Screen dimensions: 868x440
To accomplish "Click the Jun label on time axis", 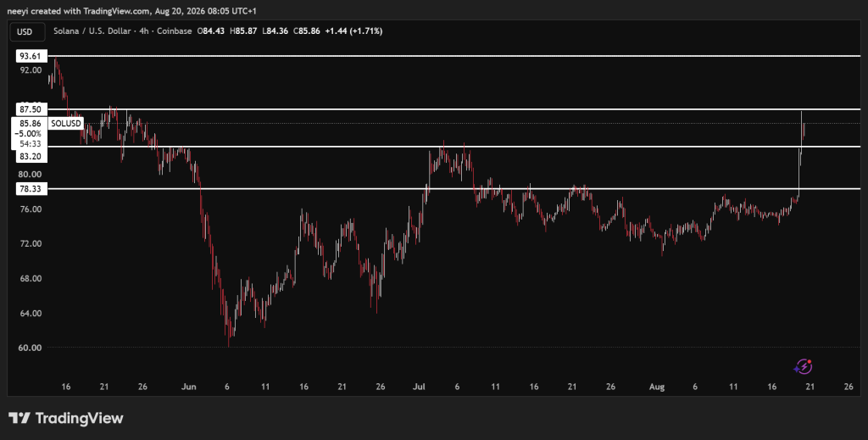I will 189,387.
